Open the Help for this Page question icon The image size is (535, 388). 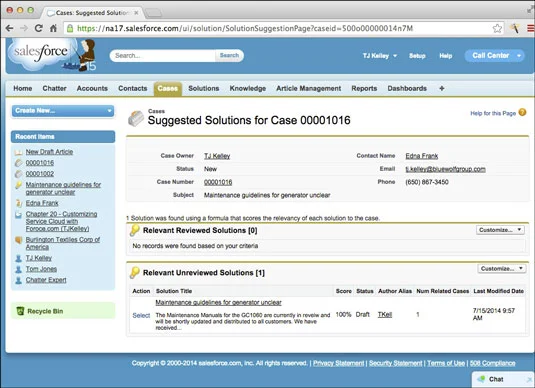tap(522, 112)
